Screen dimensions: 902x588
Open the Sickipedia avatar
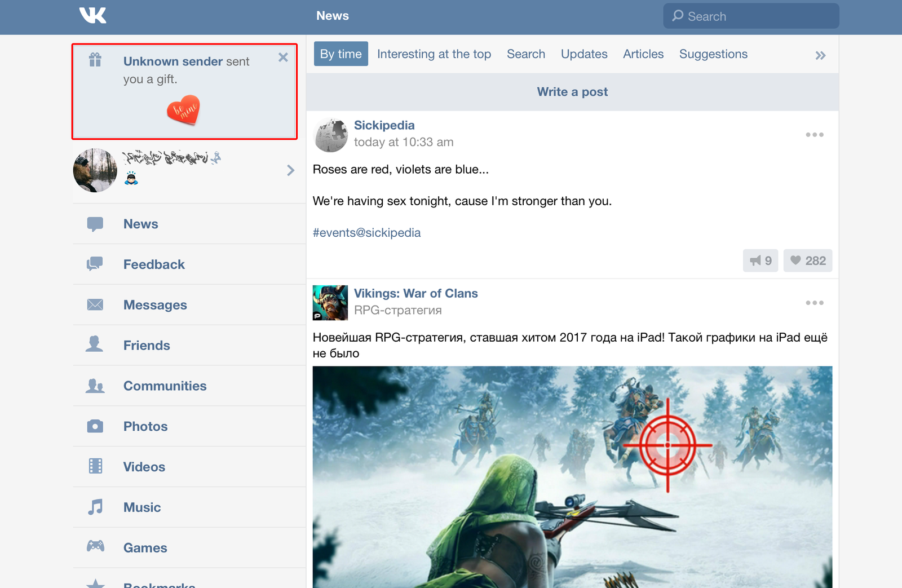[330, 135]
